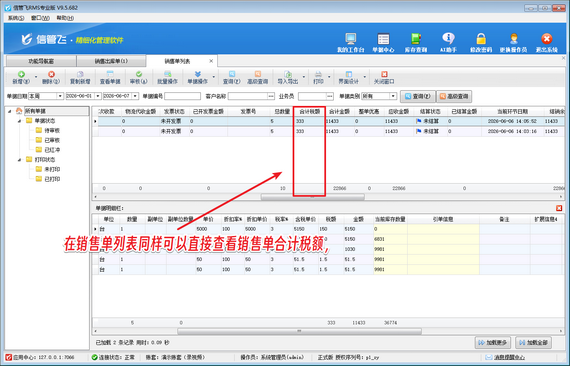
Task: Click the 业务员 input field
Action: (x=312, y=96)
